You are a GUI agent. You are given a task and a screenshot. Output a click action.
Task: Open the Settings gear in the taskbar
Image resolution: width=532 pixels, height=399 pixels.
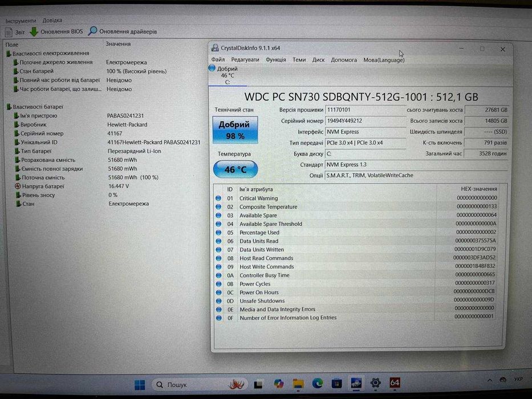(x=375, y=382)
